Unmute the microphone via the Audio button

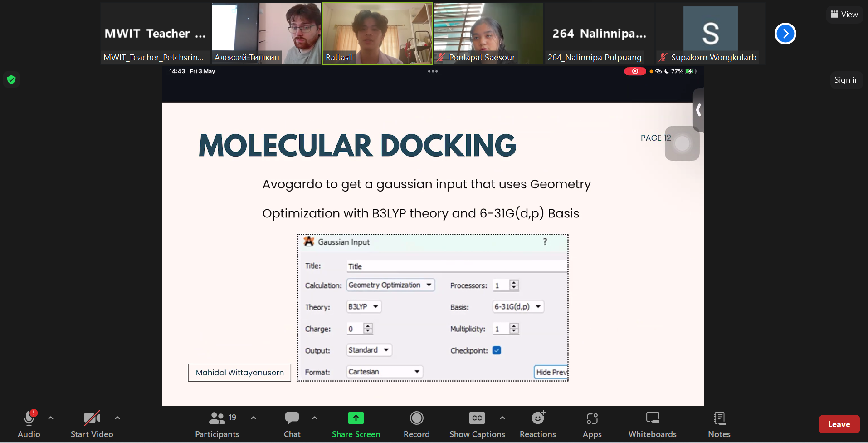(29, 418)
